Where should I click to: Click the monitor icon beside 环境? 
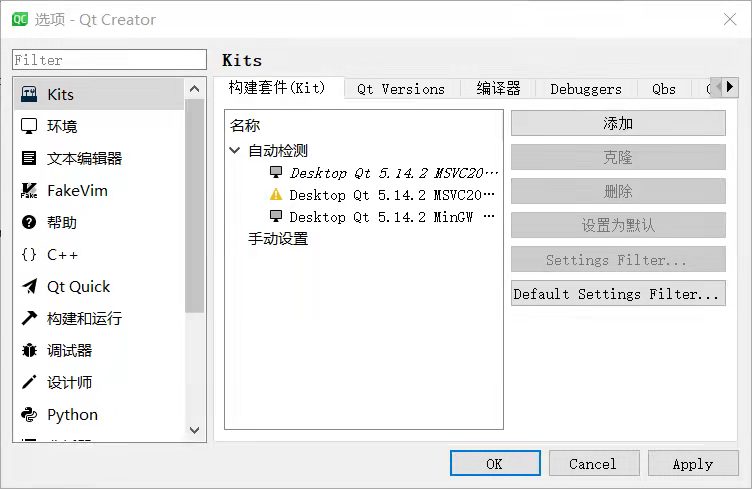click(29, 126)
